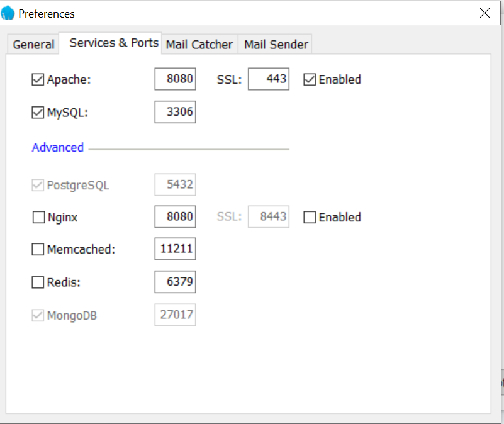Close the Preferences window
504x424 pixels.
click(484, 13)
